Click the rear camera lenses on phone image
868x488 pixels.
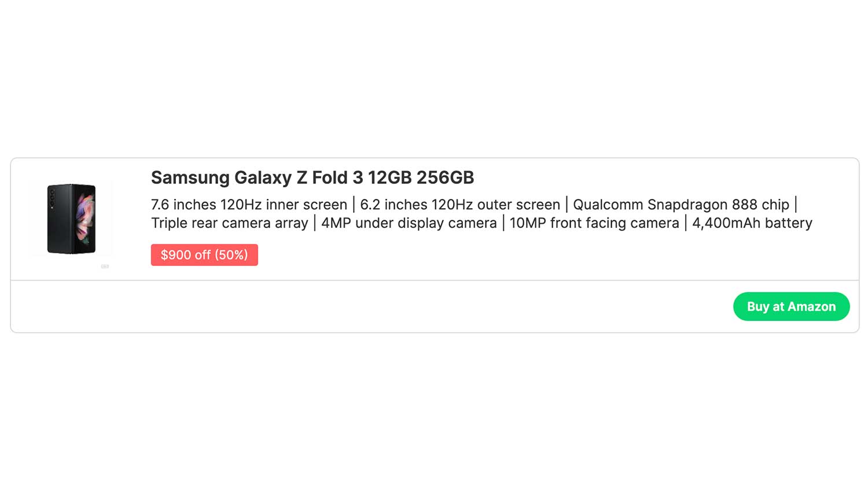coord(52,198)
